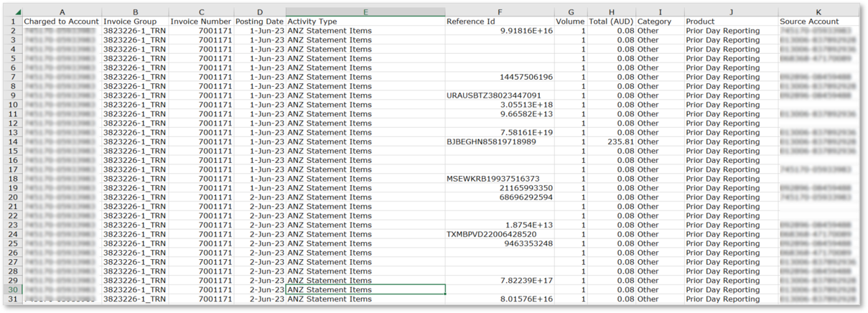Click the 'Charged to Account' heading cell
Viewport: 868px width, 313px height.
(62, 22)
